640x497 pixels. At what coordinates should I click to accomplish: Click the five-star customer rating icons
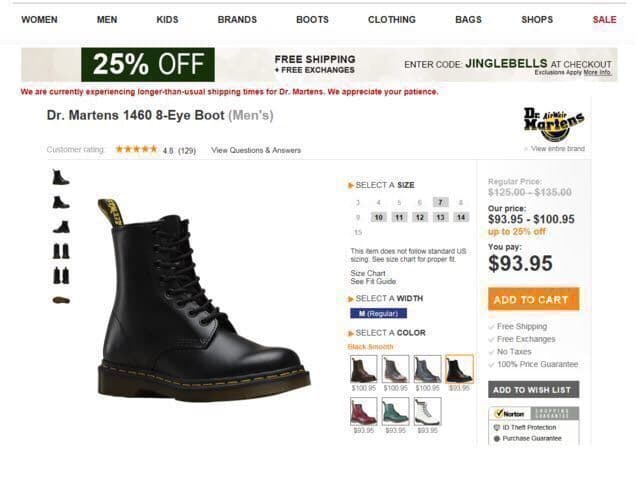tap(136, 149)
